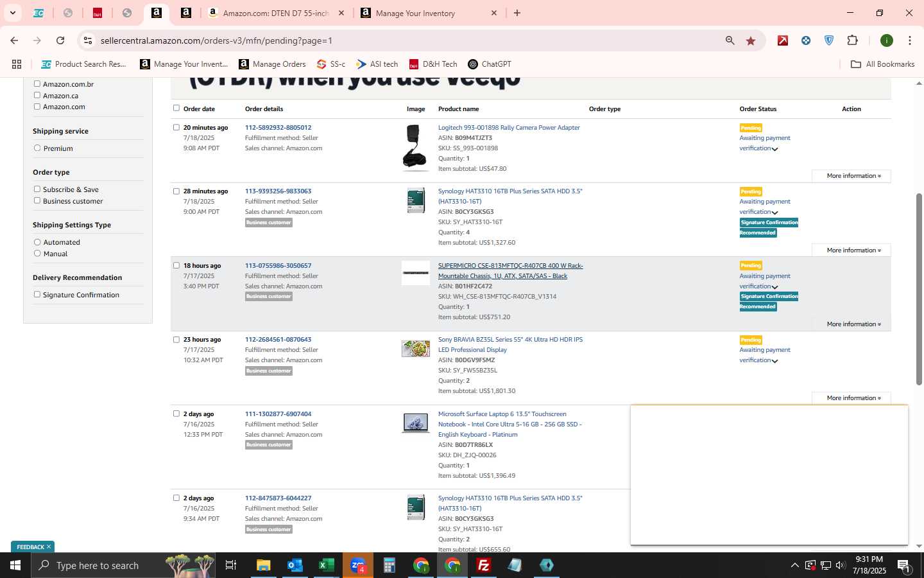
Task: View site information icon in address bar
Action: pyautogui.click(x=88, y=40)
